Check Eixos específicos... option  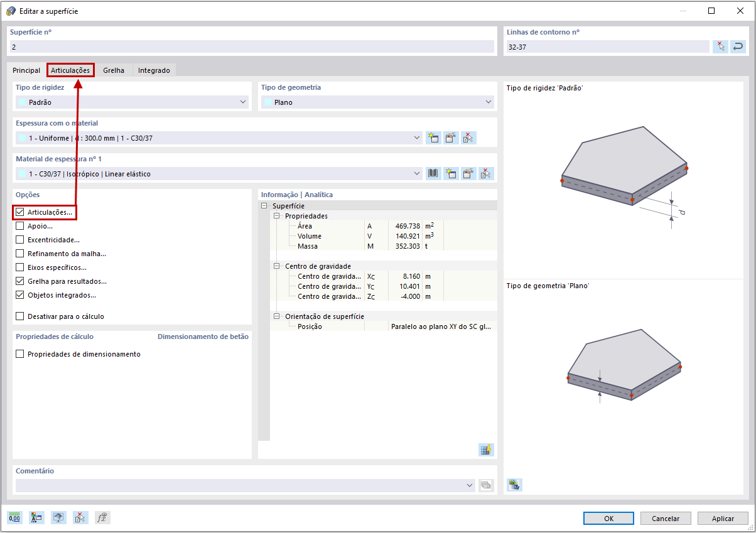click(20, 267)
